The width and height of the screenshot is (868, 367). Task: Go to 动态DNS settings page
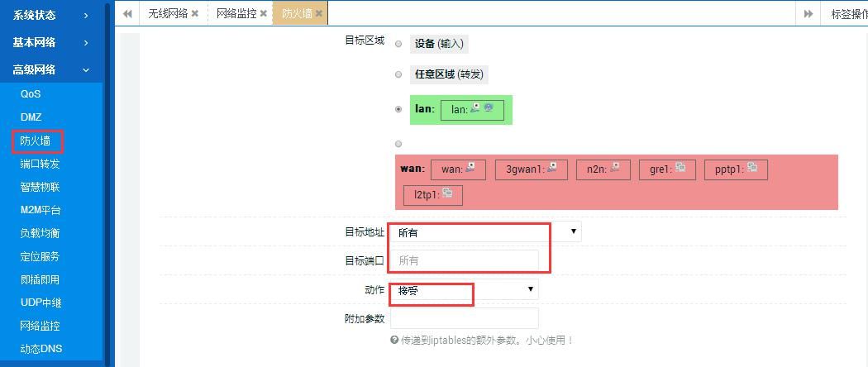(41, 349)
